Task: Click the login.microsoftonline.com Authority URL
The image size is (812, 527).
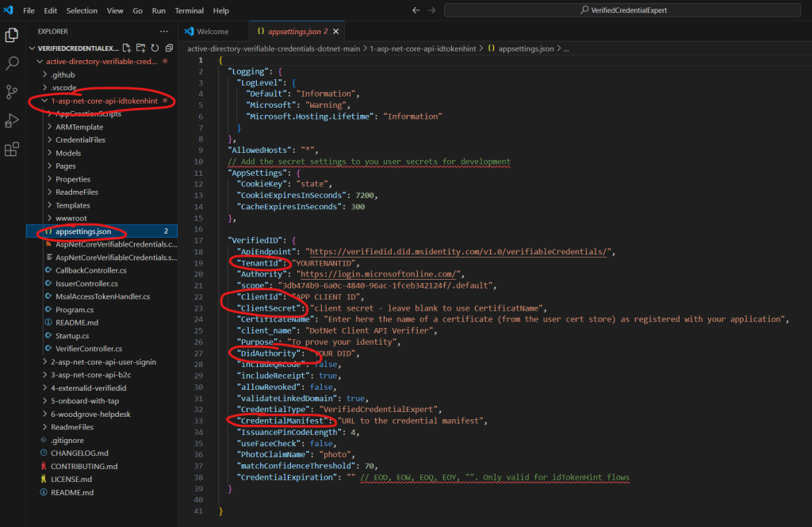Action: (378, 274)
